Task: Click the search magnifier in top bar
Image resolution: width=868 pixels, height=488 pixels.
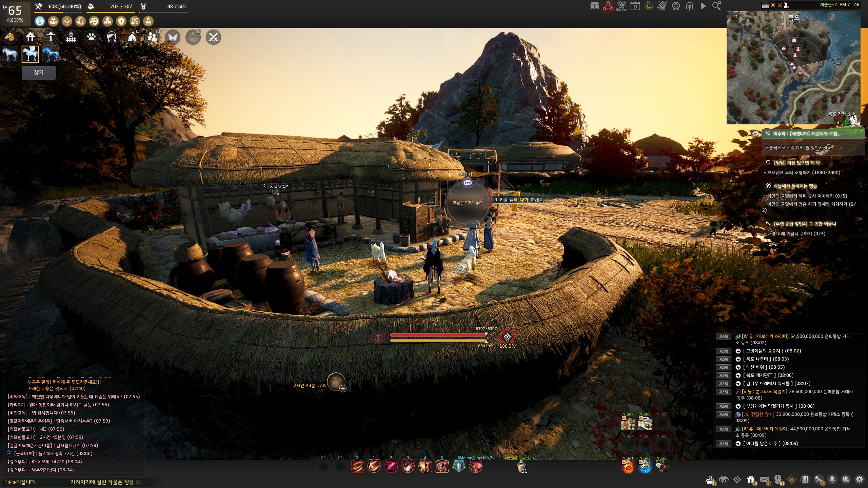Action: point(716,6)
